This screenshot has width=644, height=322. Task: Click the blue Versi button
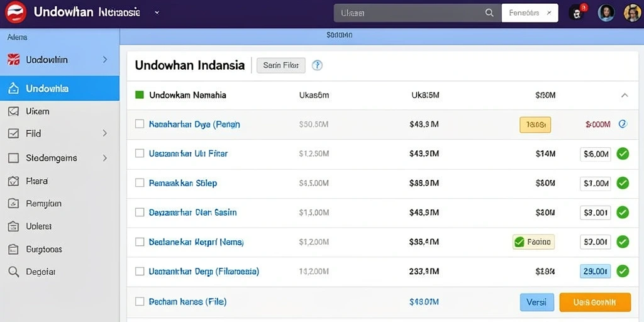pos(537,303)
